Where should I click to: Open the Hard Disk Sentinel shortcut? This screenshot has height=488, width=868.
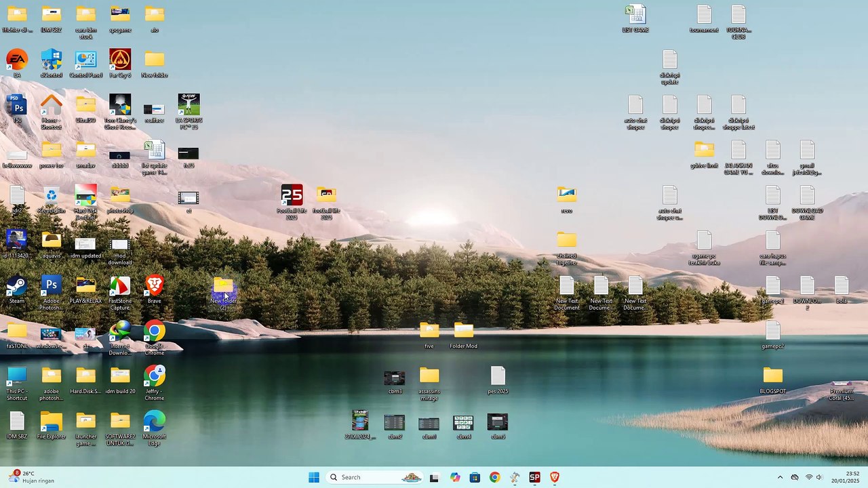tap(85, 195)
